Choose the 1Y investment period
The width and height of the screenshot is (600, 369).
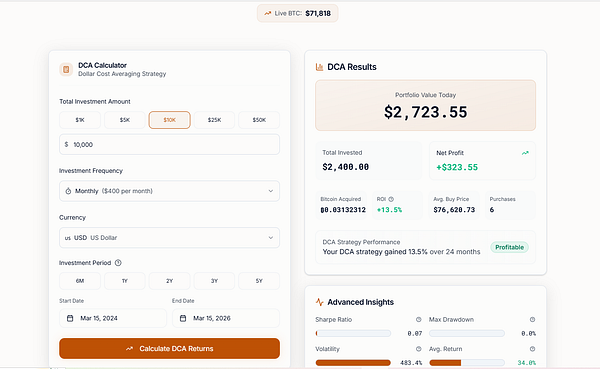pos(125,281)
